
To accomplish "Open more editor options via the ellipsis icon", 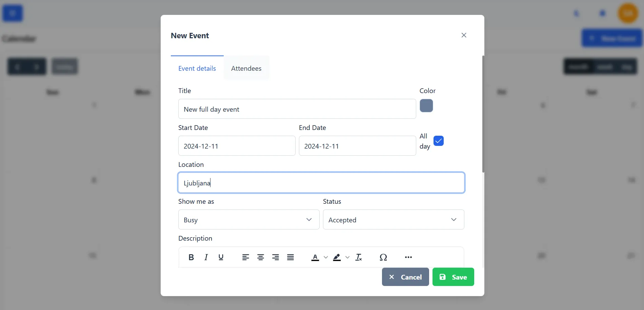I will (x=408, y=257).
